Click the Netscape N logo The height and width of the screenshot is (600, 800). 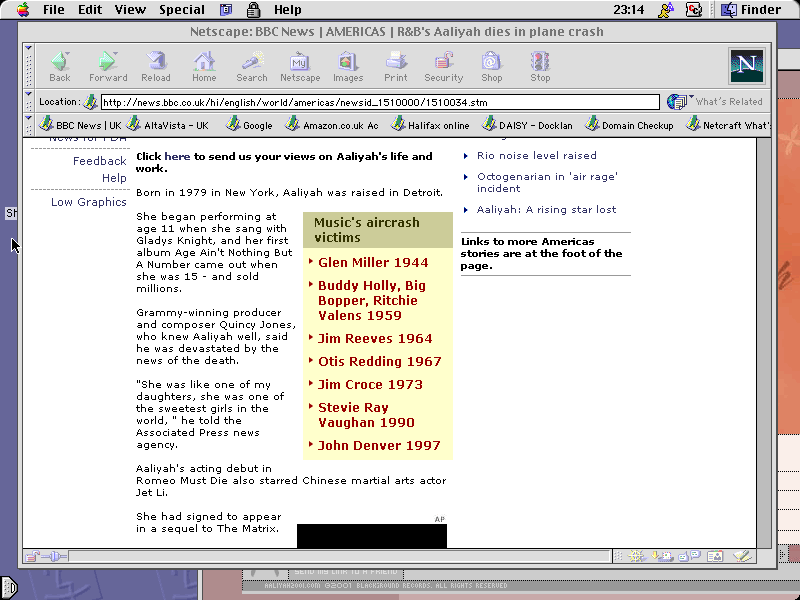coord(747,66)
